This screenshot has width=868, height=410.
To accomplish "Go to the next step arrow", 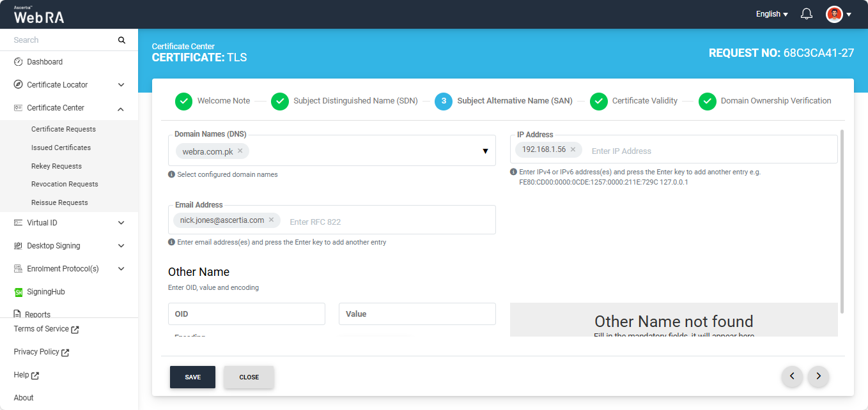I will coord(818,377).
